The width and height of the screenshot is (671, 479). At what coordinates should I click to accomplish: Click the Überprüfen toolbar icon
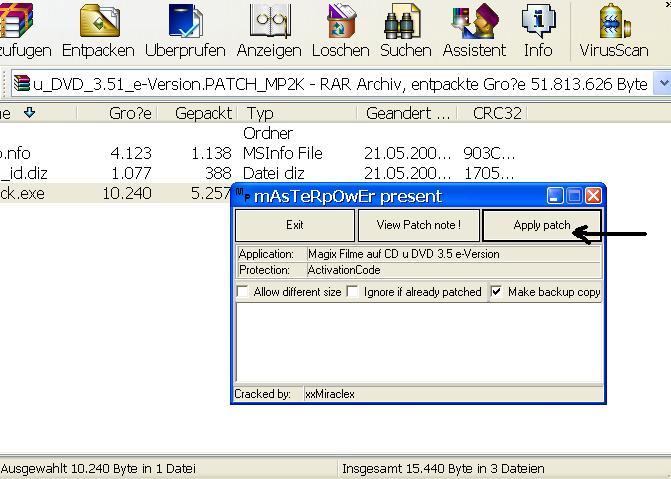point(184,24)
